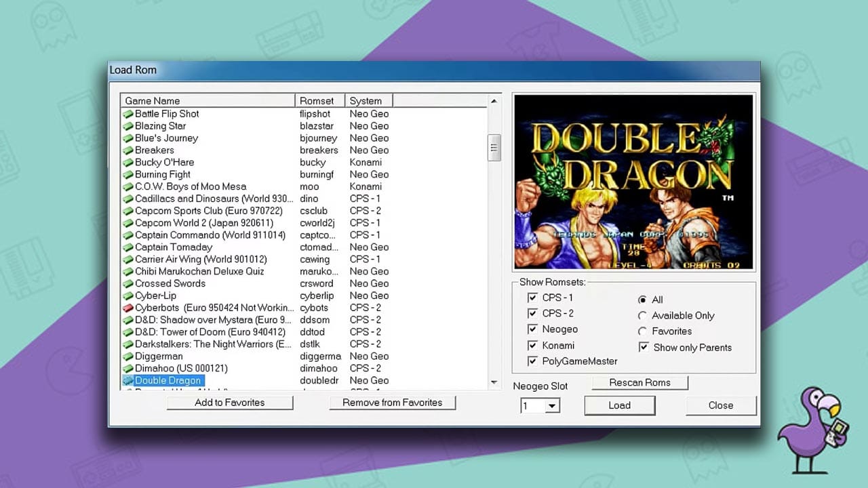Sort by the Romset column header
Screen dimensions: 868x488
321,101
